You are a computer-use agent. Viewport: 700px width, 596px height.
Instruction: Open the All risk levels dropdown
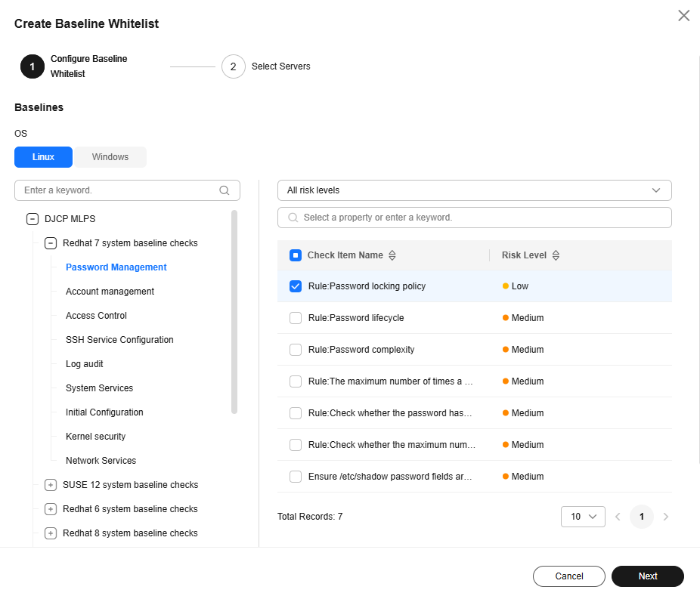point(474,190)
